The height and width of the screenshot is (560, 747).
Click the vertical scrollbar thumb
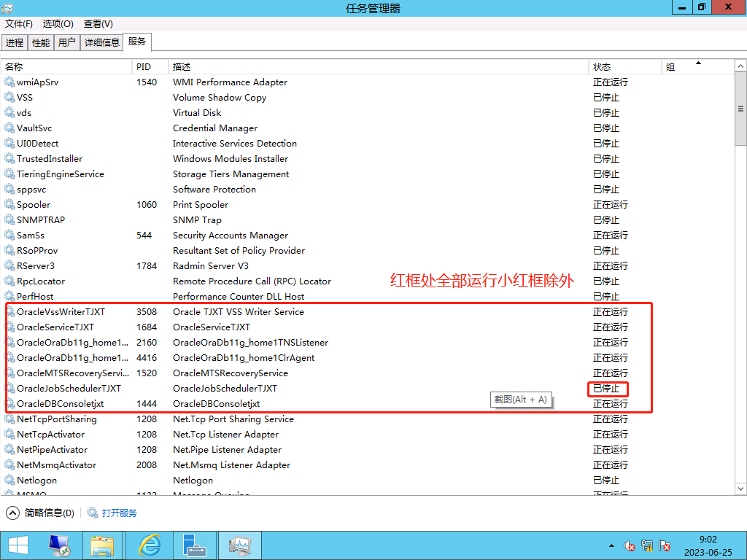740,109
